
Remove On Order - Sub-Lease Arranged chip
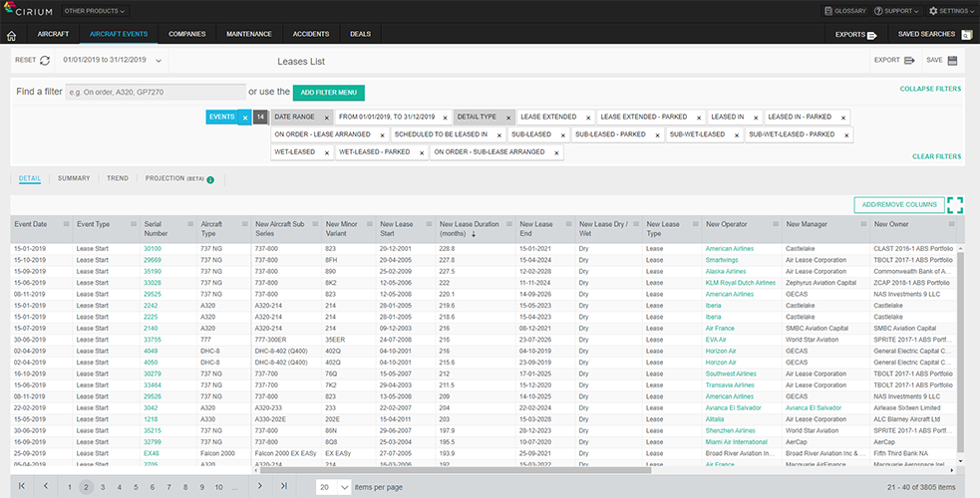(x=556, y=152)
